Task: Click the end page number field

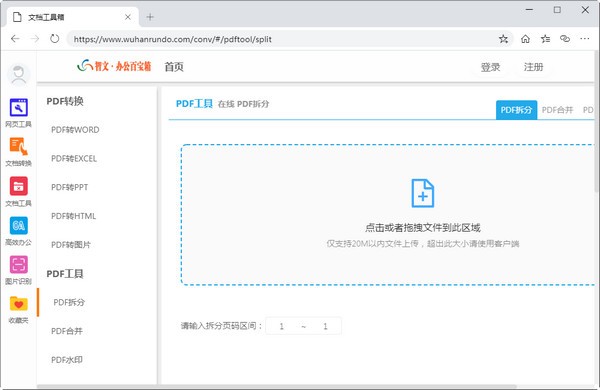Action: (x=325, y=326)
